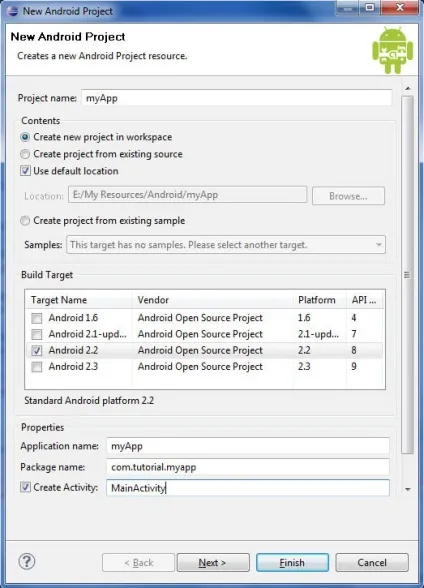Click the Package name field

[248, 467]
